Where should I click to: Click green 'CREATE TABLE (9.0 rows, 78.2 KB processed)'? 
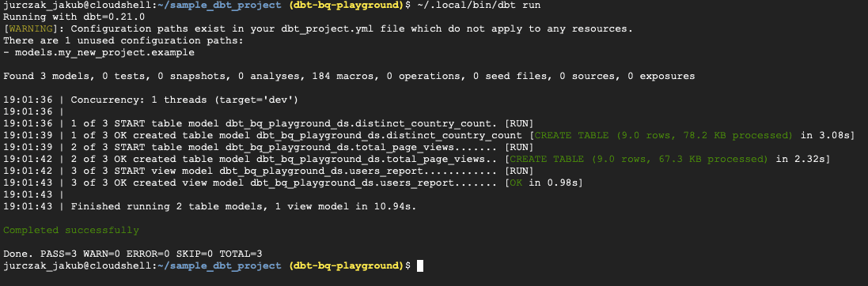pyautogui.click(x=663, y=136)
